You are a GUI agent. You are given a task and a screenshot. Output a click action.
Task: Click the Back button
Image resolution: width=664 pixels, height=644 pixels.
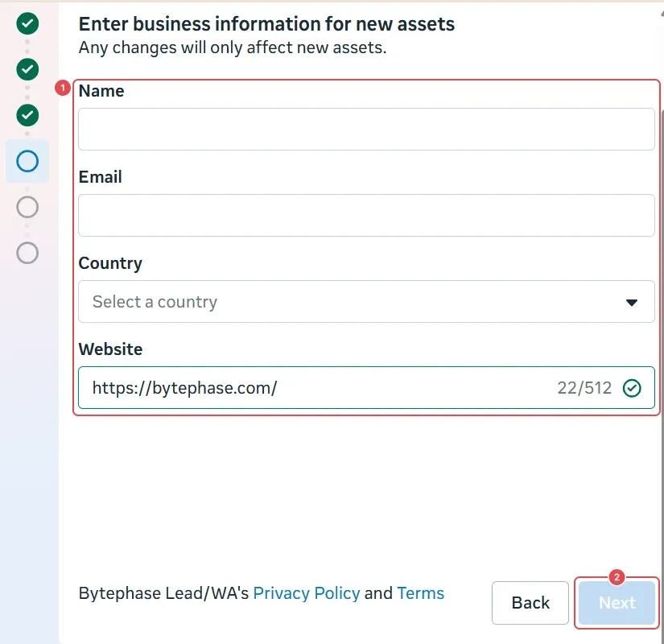tap(530, 602)
